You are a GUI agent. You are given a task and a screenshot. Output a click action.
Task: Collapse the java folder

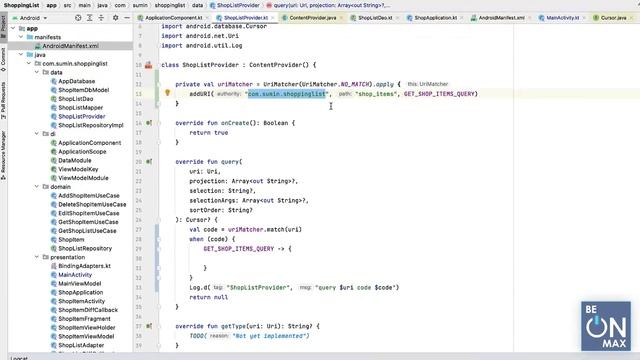tap(21, 55)
